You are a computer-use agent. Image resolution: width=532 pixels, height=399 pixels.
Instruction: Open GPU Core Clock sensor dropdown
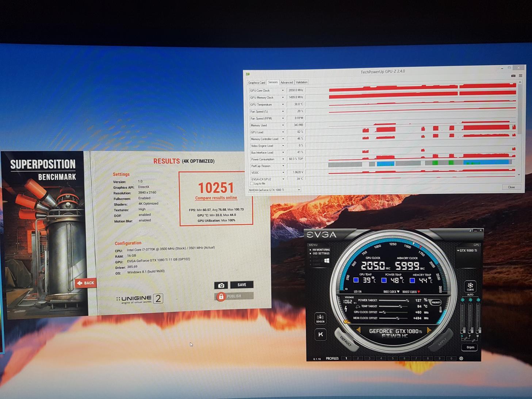click(x=283, y=91)
